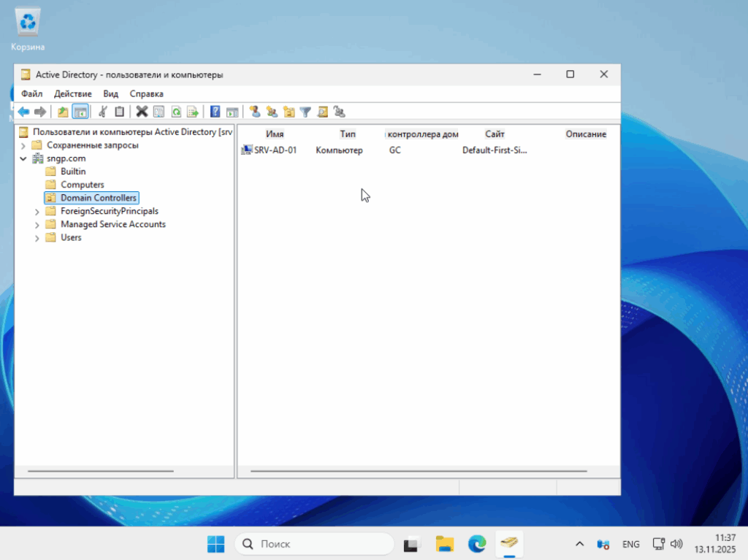748x560 pixels.
Task: Open Help using the question mark icon
Action: pos(214,111)
